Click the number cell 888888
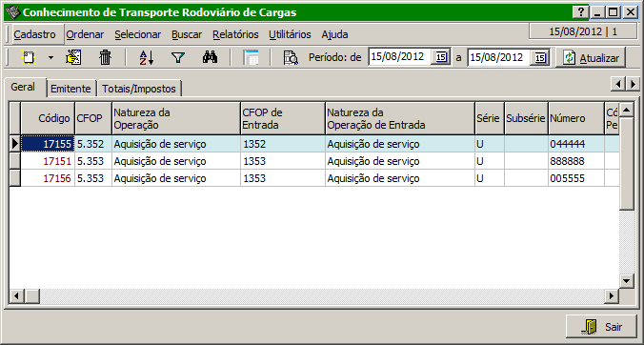The image size is (644, 345). (576, 161)
